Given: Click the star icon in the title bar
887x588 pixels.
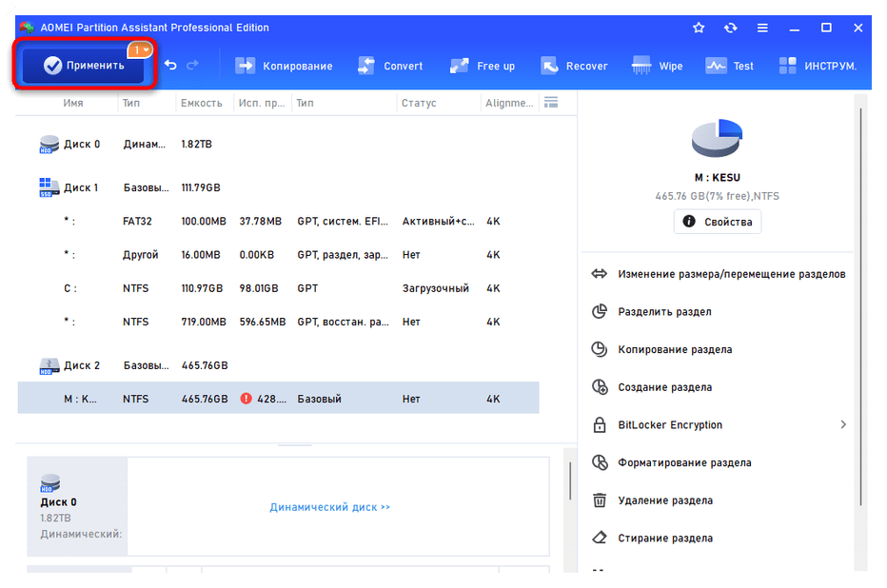Looking at the screenshot, I should (x=699, y=29).
